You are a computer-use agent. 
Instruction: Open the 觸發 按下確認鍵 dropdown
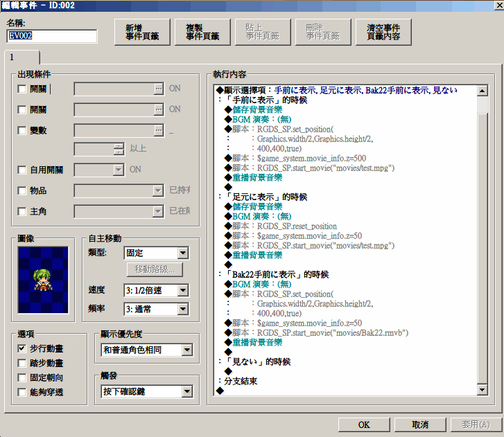point(147,391)
